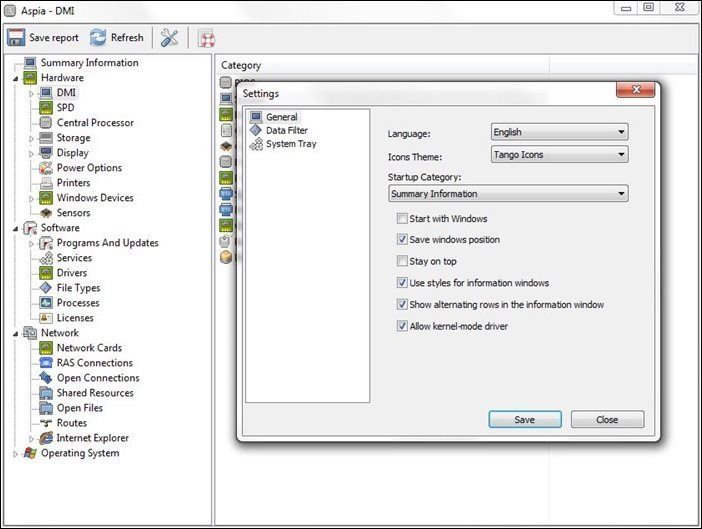The image size is (702, 529).
Task: Uncheck Save windows position
Action: [402, 239]
